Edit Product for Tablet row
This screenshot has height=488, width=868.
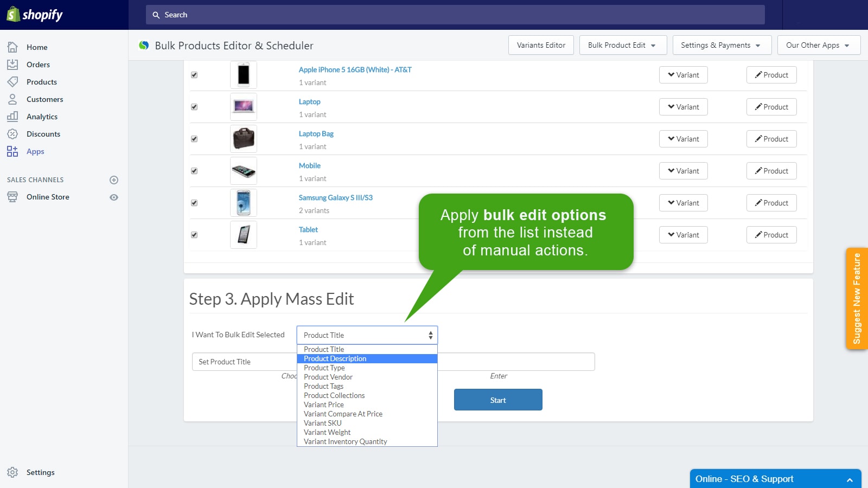pos(771,235)
